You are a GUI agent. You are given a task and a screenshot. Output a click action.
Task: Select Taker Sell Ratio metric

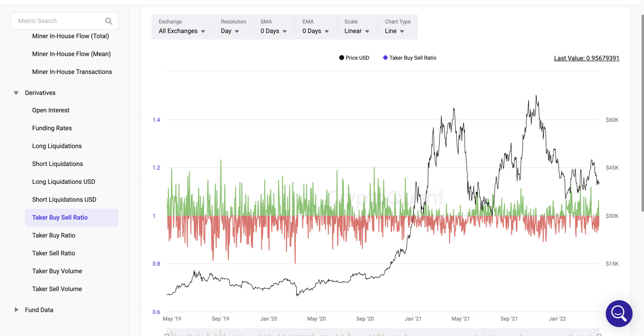(54, 253)
